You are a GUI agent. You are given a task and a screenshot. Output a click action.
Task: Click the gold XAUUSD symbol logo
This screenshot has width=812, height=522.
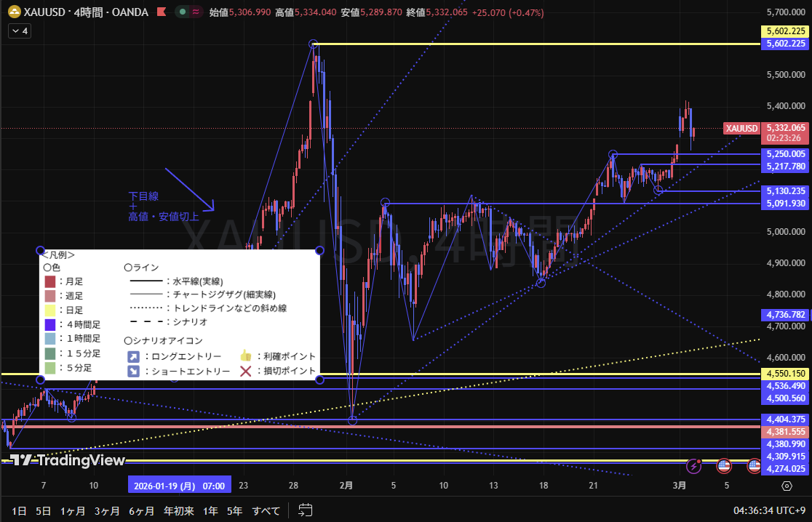(x=13, y=12)
